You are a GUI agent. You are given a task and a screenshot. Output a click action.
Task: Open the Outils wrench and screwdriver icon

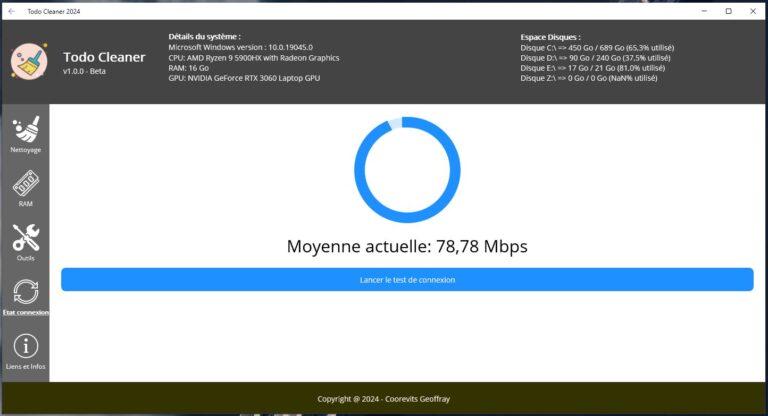[x=26, y=238]
